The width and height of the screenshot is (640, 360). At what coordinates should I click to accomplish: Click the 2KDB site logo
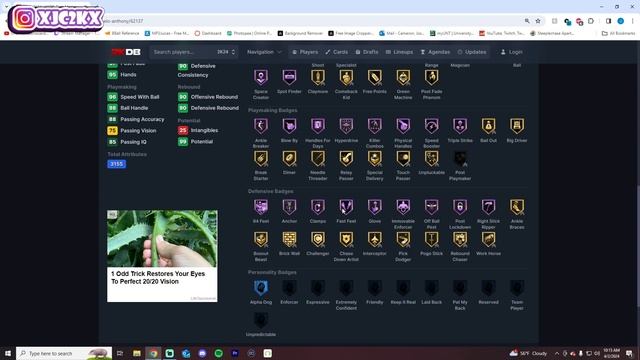pyautogui.click(x=126, y=52)
